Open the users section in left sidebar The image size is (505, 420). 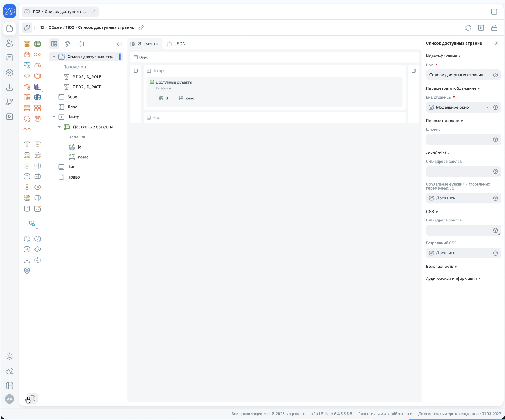pyautogui.click(x=10, y=43)
